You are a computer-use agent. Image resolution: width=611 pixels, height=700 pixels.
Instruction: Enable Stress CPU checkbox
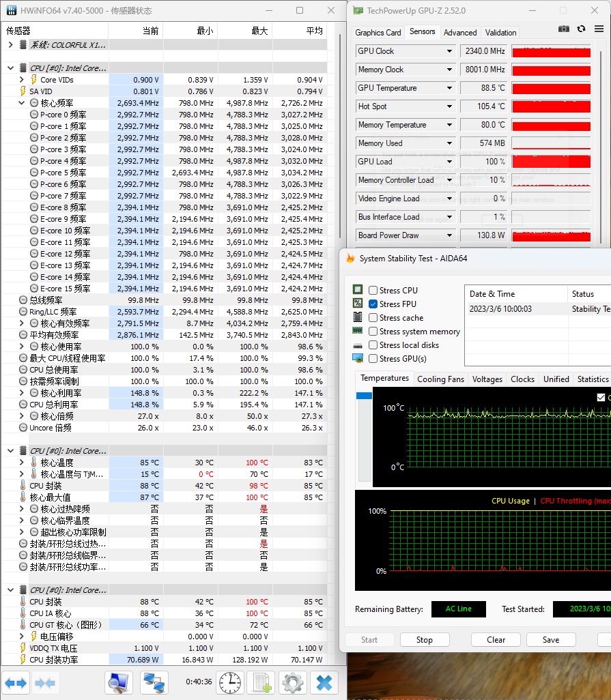373,290
